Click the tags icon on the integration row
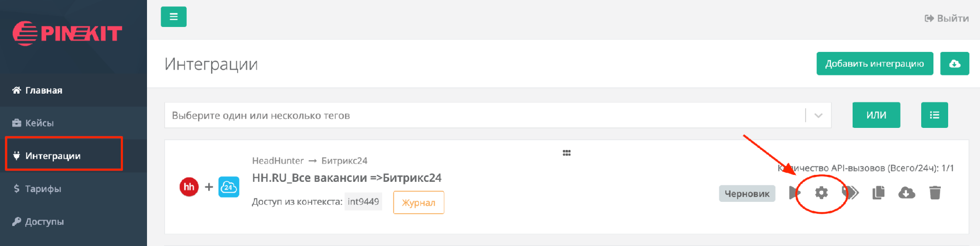The height and width of the screenshot is (246, 980). tap(852, 193)
